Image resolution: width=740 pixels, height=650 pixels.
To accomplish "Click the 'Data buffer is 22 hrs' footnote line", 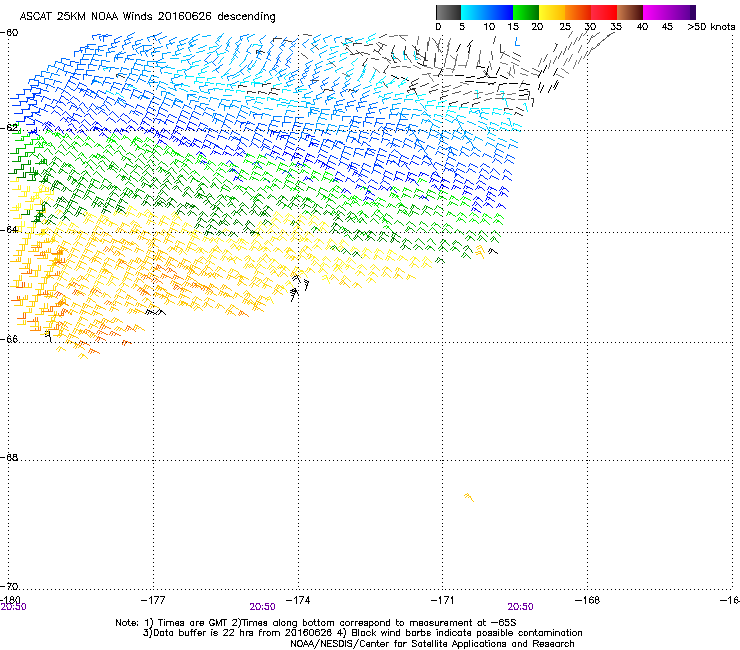I will tap(362, 633).
